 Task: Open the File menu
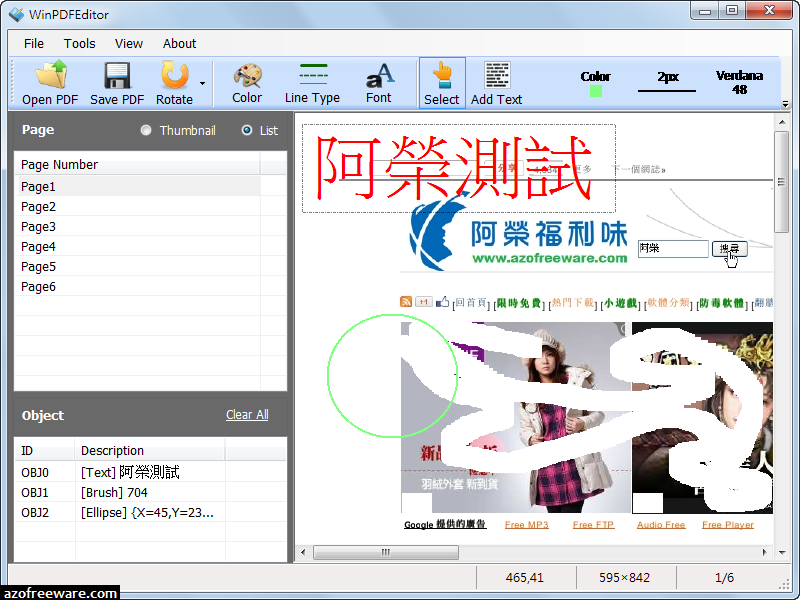[34, 44]
